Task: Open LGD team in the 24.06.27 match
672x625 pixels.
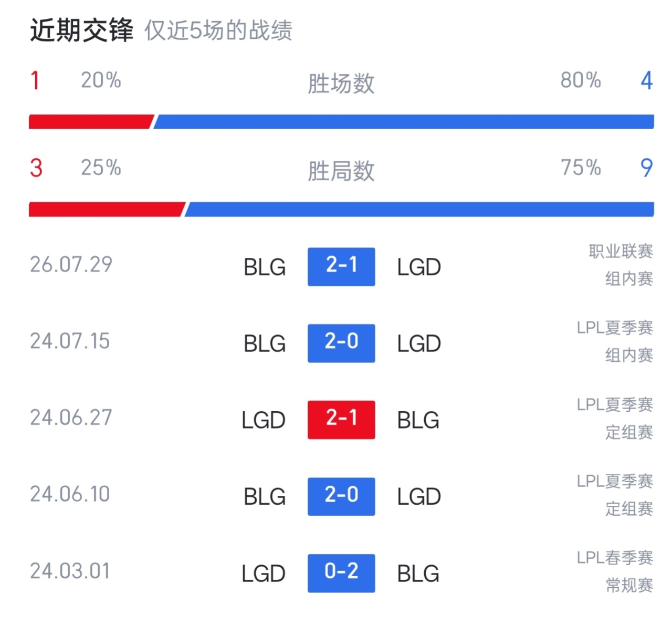Action: 264,420
